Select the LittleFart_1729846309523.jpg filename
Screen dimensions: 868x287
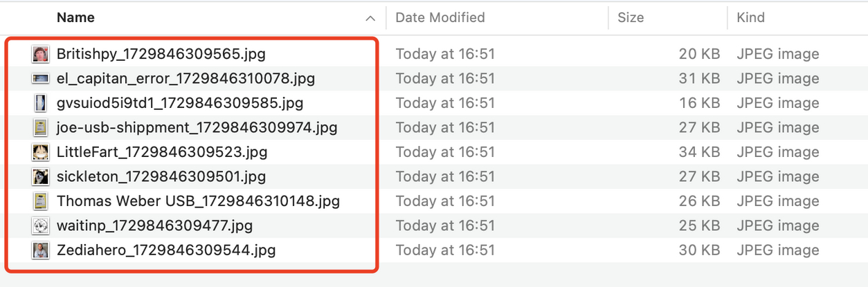point(162,152)
